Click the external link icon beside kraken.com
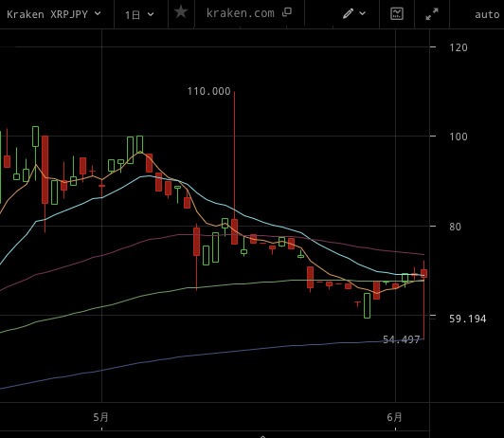The image size is (504, 438). [287, 12]
